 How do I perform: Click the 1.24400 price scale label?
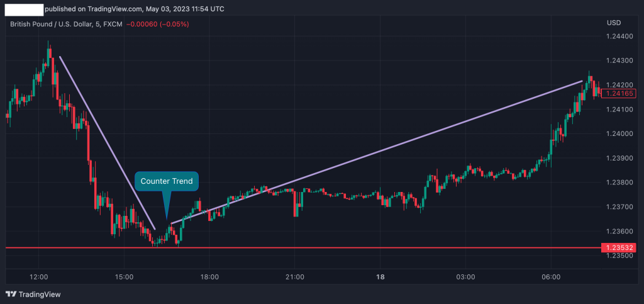618,37
